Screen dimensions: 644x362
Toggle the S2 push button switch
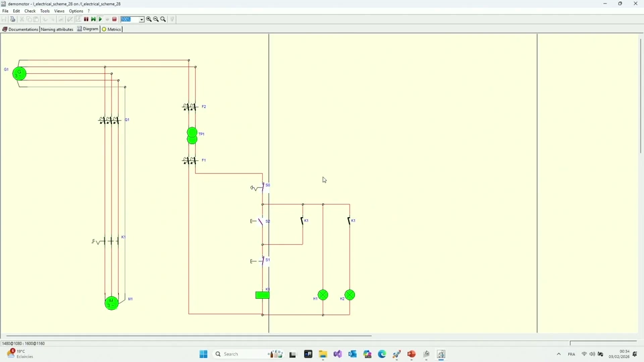pos(260,222)
